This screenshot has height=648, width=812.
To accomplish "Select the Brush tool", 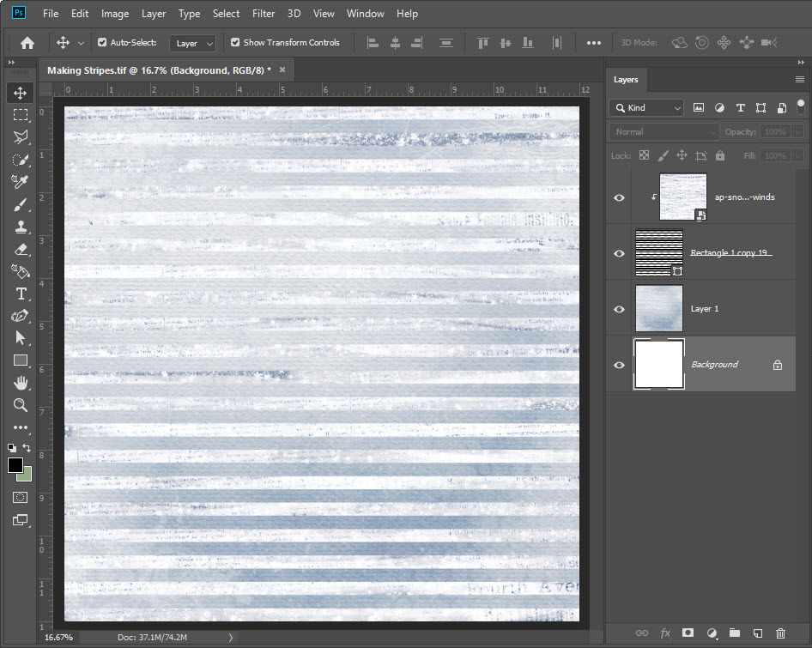I will tap(21, 204).
